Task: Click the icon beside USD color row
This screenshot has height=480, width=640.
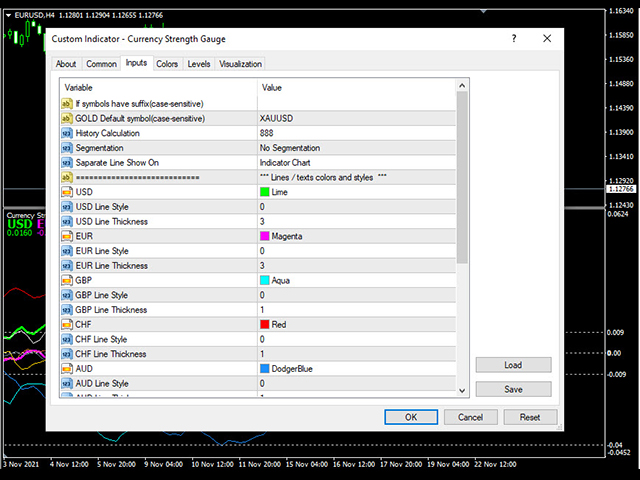Action: (67, 192)
